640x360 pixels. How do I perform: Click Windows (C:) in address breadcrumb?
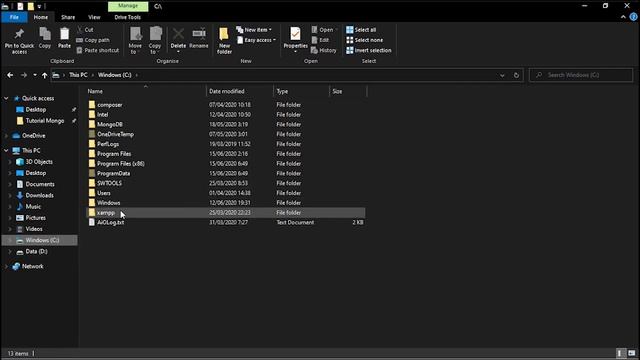click(x=115, y=75)
